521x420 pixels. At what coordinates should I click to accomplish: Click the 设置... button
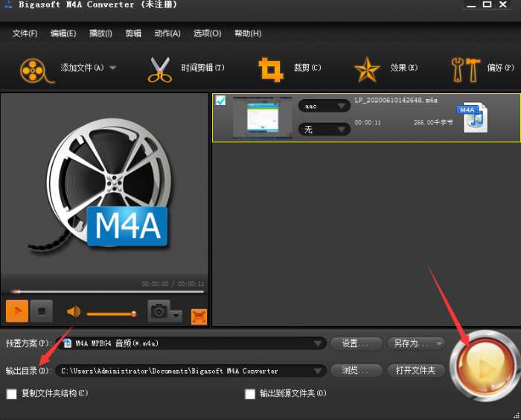pos(357,343)
